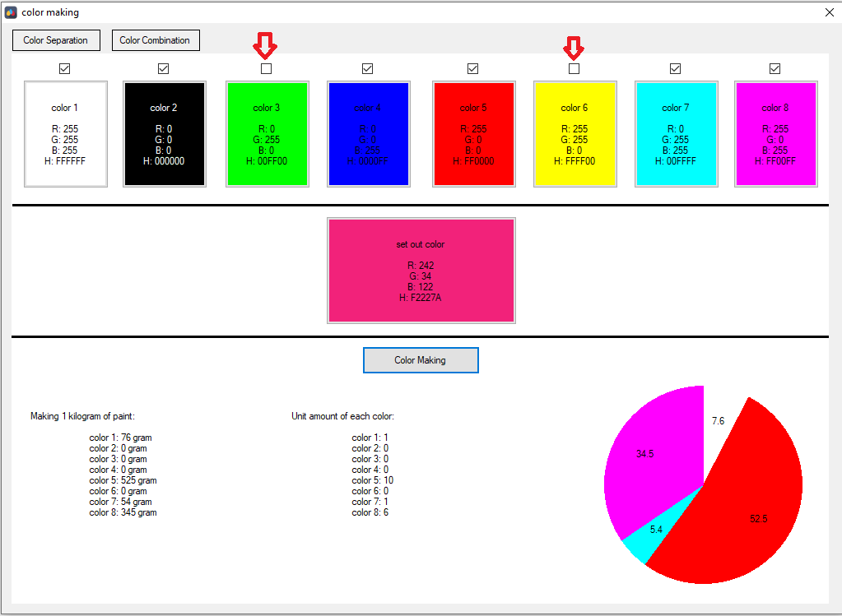Untick the color 7 checkbox
This screenshot has width=842, height=616.
675,69
